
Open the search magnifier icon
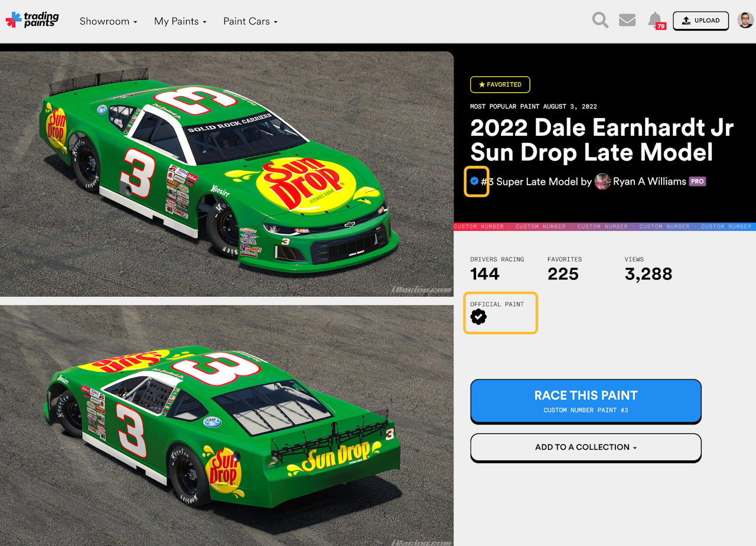coord(600,21)
